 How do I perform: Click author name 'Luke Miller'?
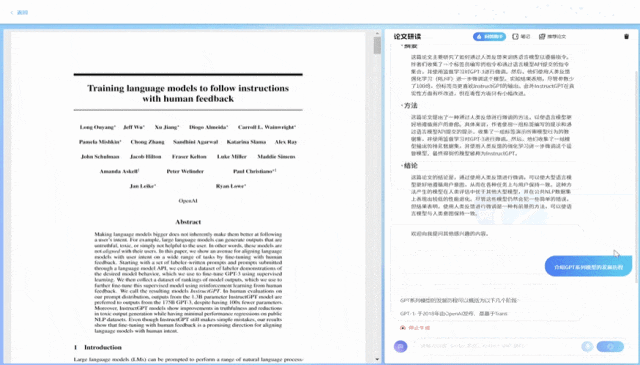click(232, 157)
